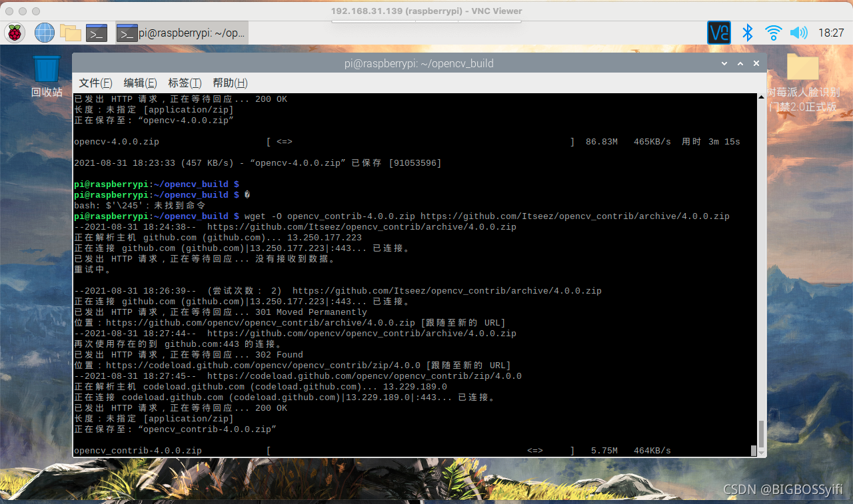
Task: Click the VNC Viewer window title
Action: click(x=426, y=11)
